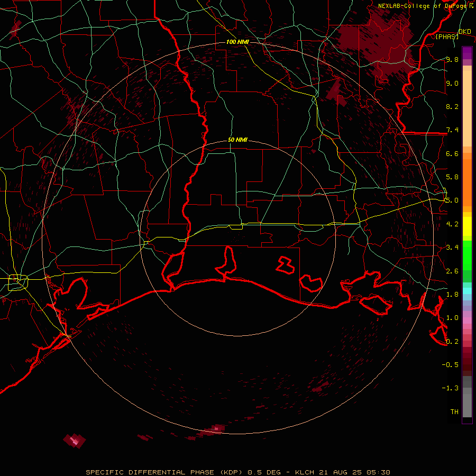Click the 7.4 value on the color scale
The height and width of the screenshot is (476, 476).
(452, 130)
